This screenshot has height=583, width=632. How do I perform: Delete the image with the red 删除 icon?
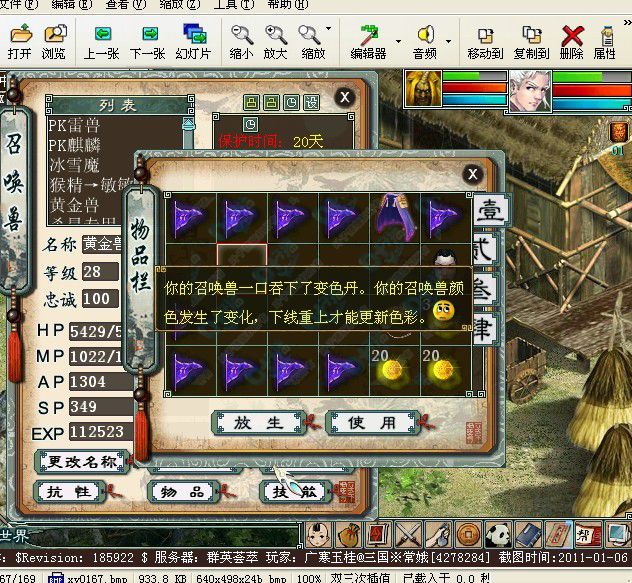tap(572, 42)
